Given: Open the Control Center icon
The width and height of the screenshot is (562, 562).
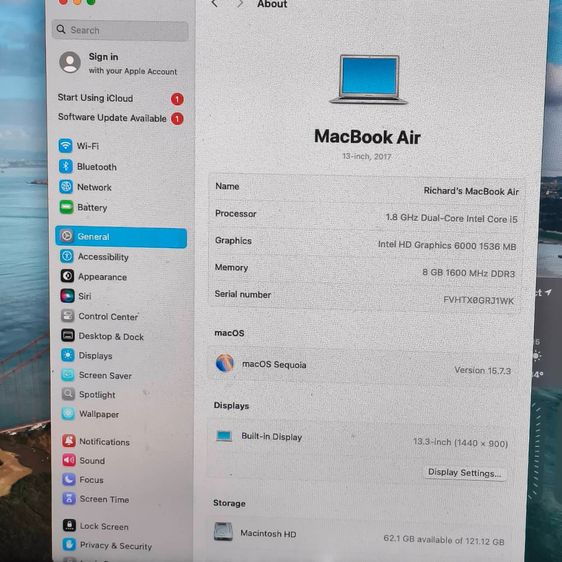Looking at the screenshot, I should [68, 316].
